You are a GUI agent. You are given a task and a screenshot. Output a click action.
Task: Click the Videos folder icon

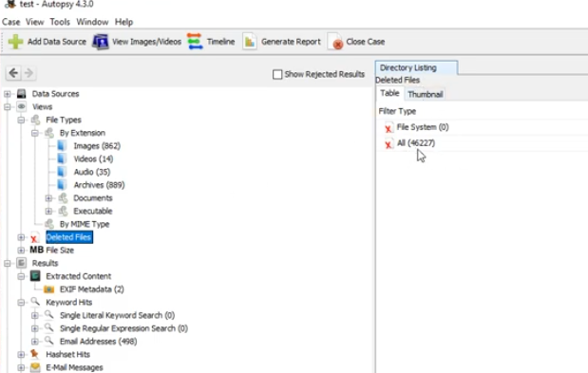63,159
